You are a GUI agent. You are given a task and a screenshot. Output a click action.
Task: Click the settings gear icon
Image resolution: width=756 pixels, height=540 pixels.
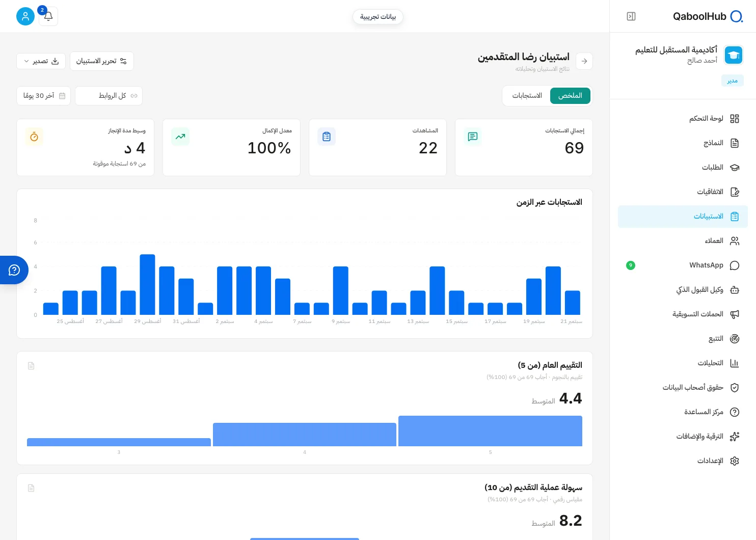[735, 461]
